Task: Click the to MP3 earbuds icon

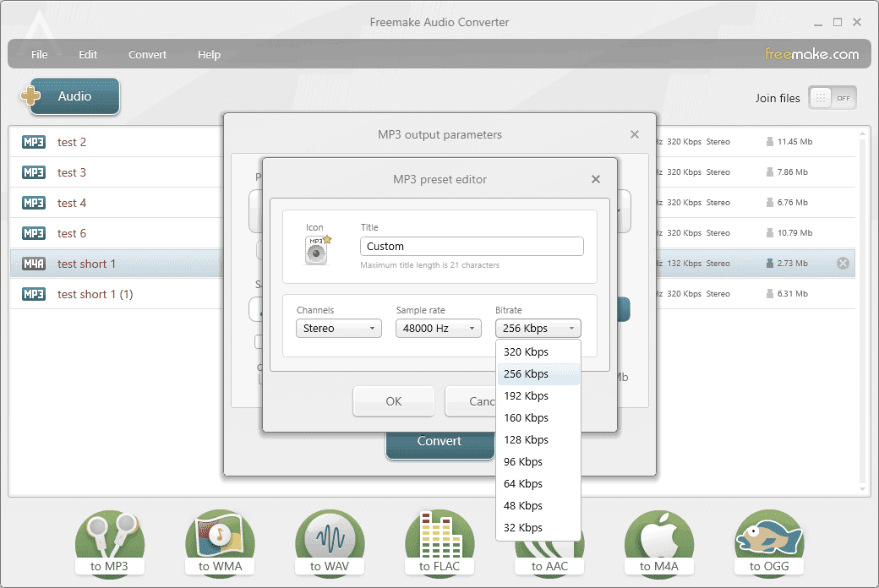Action: tap(110, 542)
